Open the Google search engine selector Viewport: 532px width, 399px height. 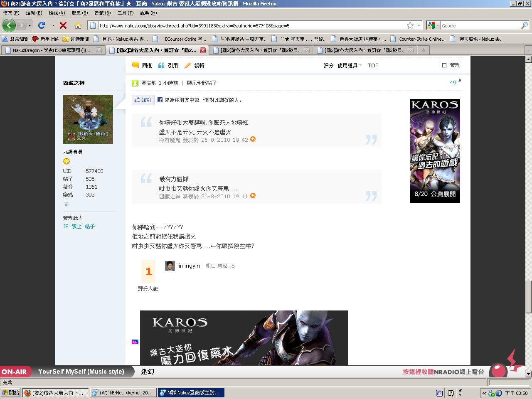pyautogui.click(x=433, y=25)
